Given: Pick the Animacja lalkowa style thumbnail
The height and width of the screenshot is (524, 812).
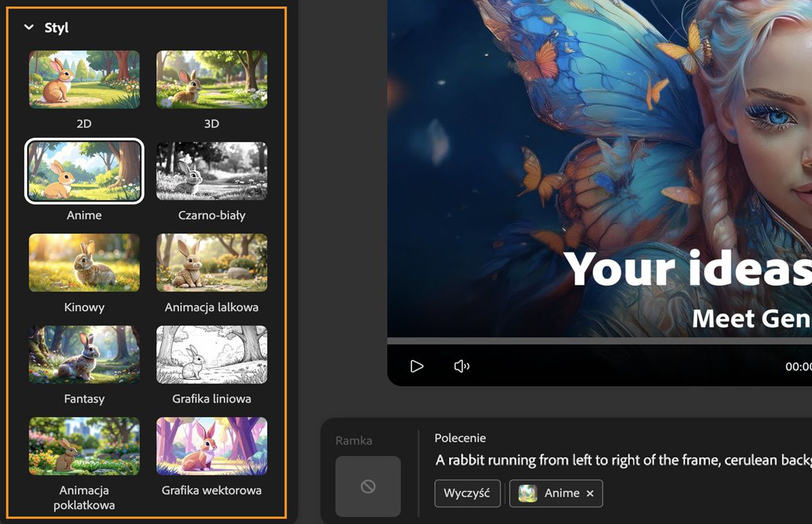Looking at the screenshot, I should (212, 262).
